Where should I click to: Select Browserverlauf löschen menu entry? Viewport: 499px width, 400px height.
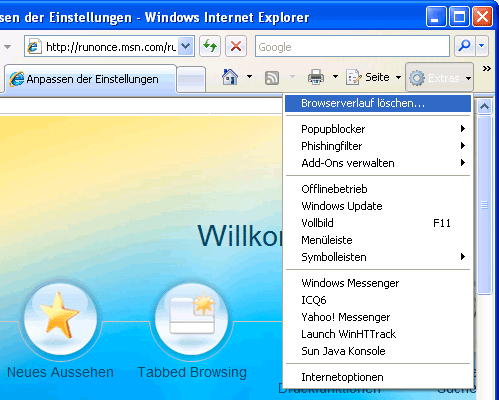(378, 103)
